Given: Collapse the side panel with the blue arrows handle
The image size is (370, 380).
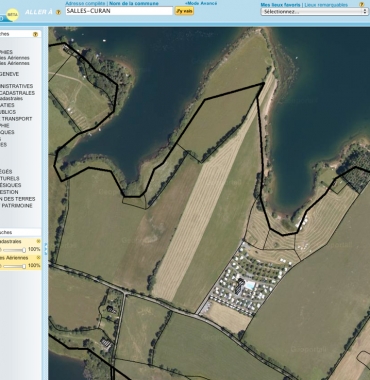Looking at the screenshot, I should [46, 249].
